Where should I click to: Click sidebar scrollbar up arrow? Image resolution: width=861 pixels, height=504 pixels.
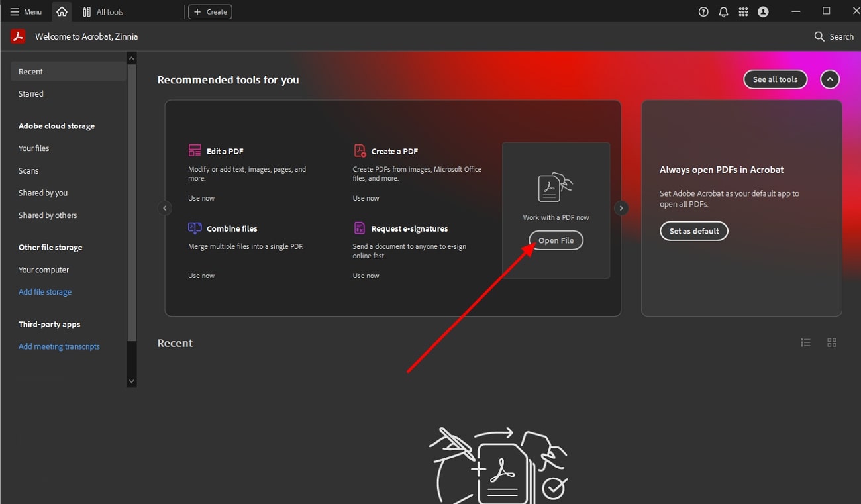pyautogui.click(x=131, y=59)
